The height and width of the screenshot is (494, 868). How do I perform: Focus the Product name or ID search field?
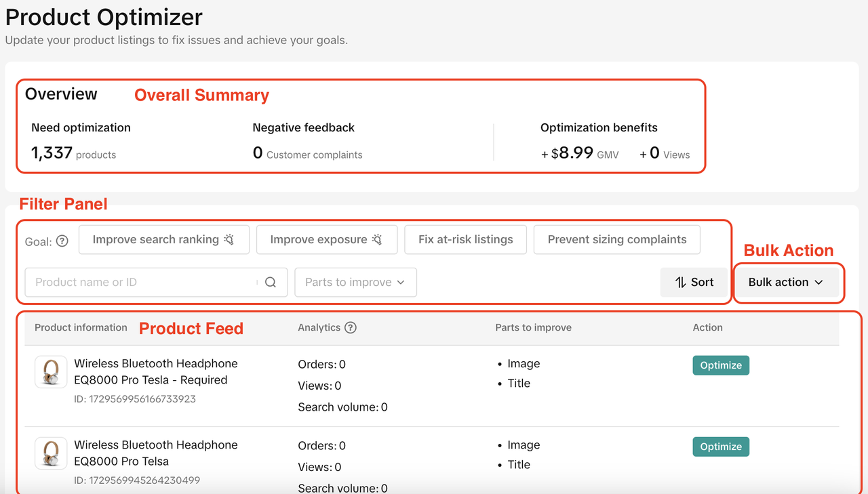(x=142, y=283)
